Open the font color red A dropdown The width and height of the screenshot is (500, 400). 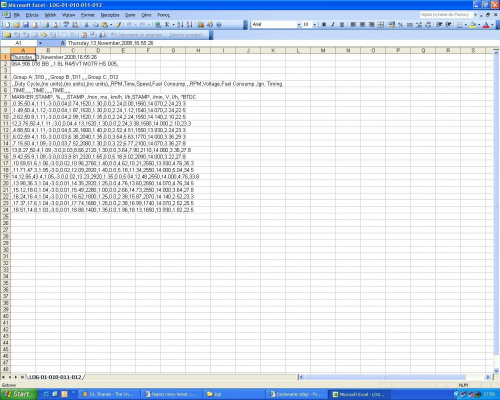pos(492,25)
